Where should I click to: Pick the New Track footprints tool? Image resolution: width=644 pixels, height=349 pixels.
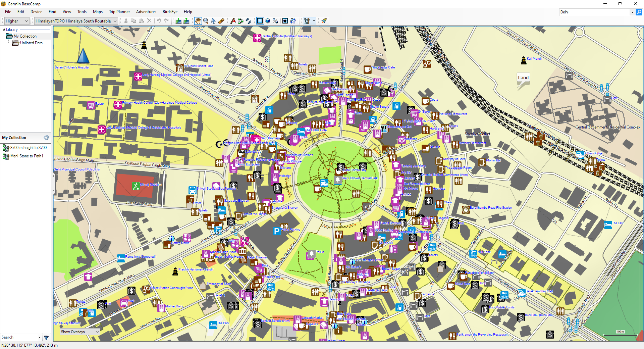[248, 21]
